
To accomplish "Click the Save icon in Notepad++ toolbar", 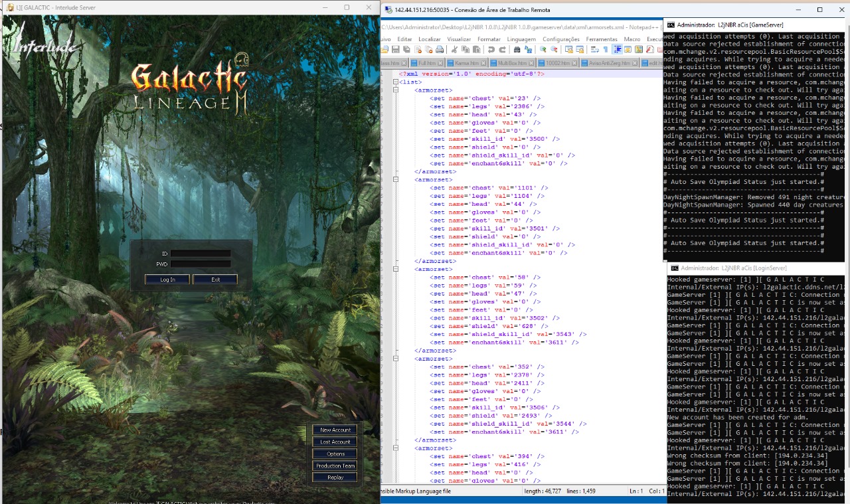I will coord(396,49).
